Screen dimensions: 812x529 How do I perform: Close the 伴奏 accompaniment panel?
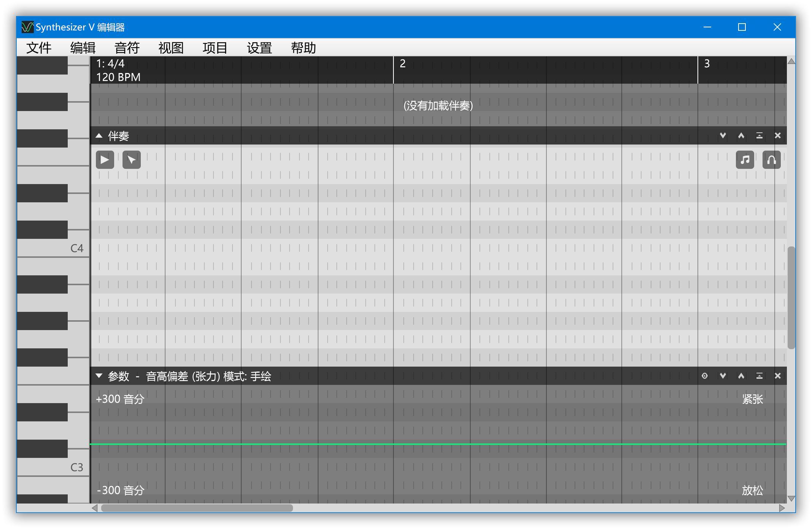coord(778,136)
